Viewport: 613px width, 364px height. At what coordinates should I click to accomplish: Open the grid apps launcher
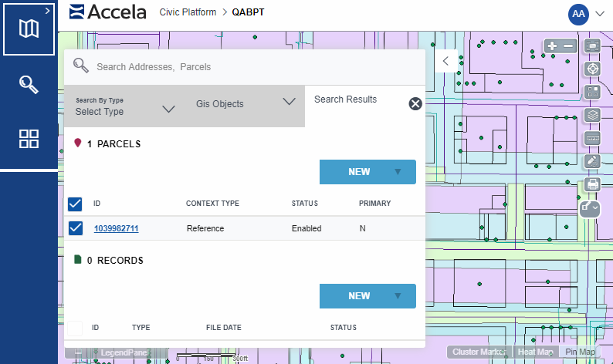29,139
